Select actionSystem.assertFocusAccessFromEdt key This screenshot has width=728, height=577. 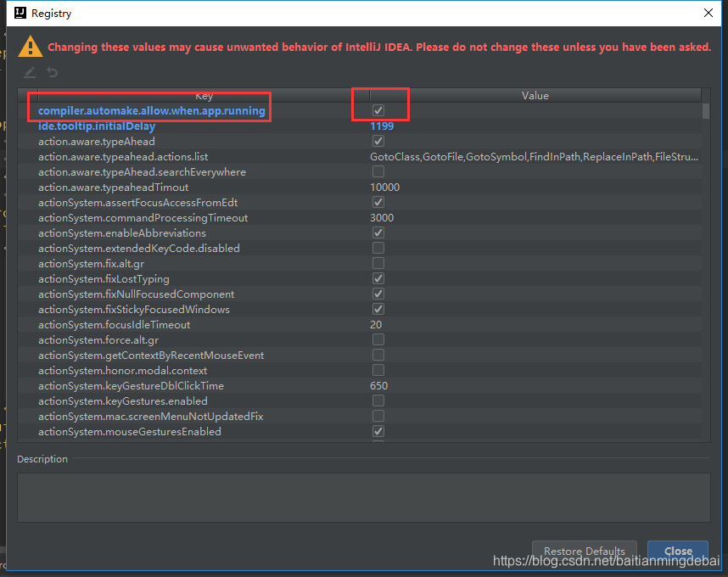[x=138, y=203]
